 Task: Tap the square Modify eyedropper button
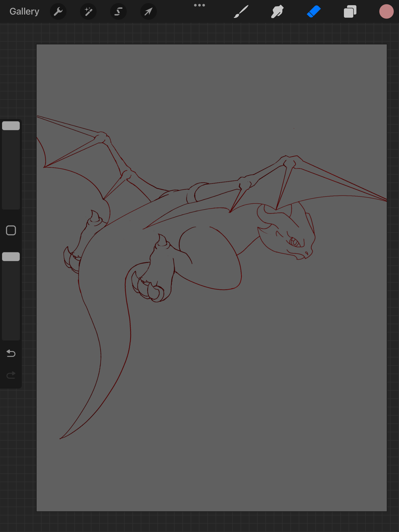[11, 230]
